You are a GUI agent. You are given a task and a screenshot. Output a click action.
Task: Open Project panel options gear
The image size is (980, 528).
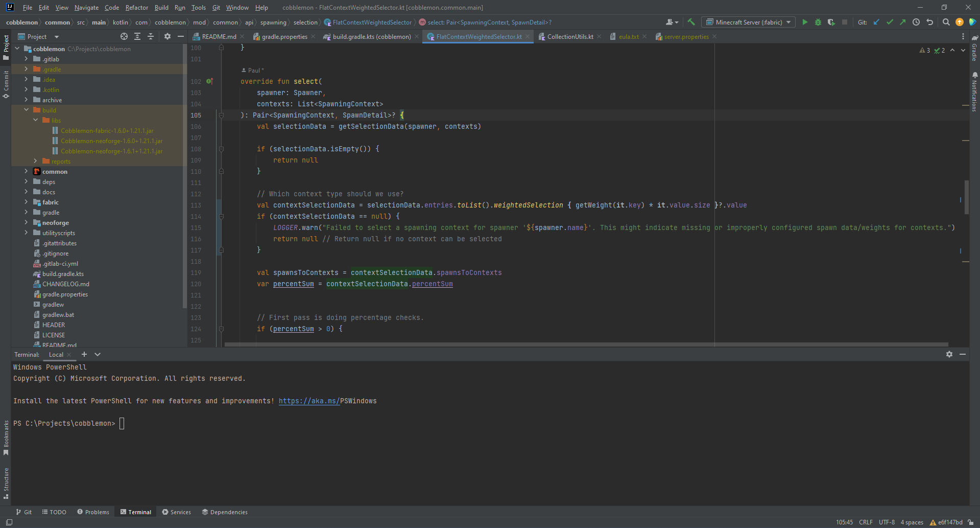pyautogui.click(x=167, y=36)
